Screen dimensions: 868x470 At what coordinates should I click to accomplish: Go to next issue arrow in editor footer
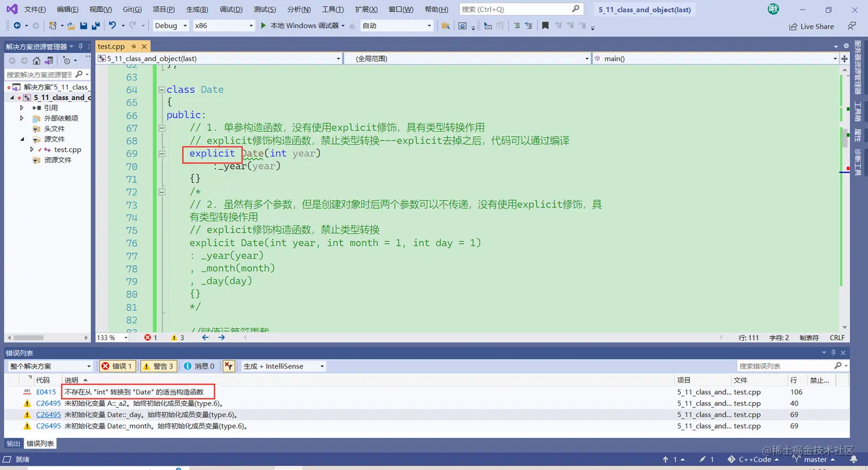tap(222, 337)
